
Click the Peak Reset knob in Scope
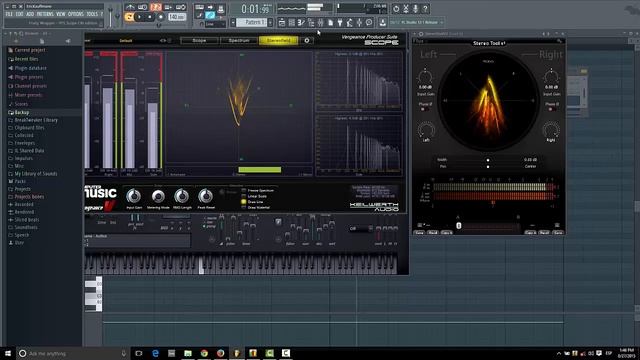pos(206,196)
